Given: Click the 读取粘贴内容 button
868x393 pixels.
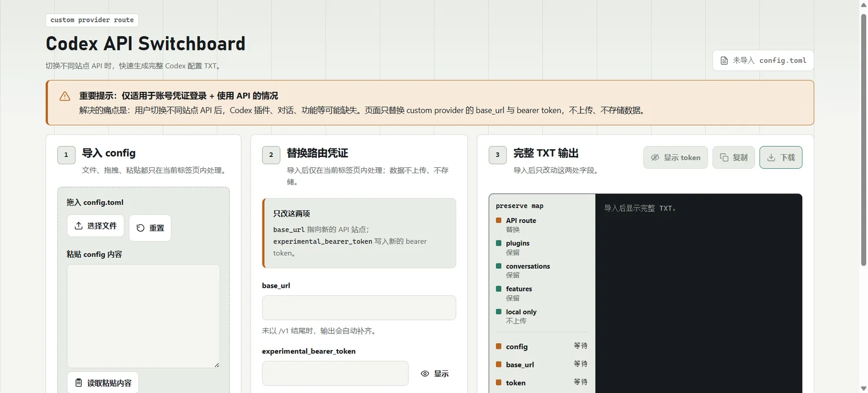Looking at the screenshot, I should pos(103,383).
